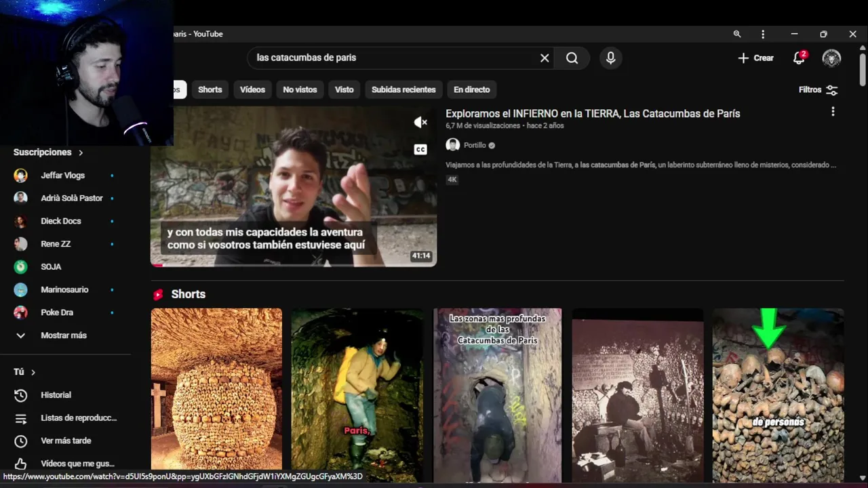Select the Visto filter chip
The image size is (868, 488).
point(344,89)
